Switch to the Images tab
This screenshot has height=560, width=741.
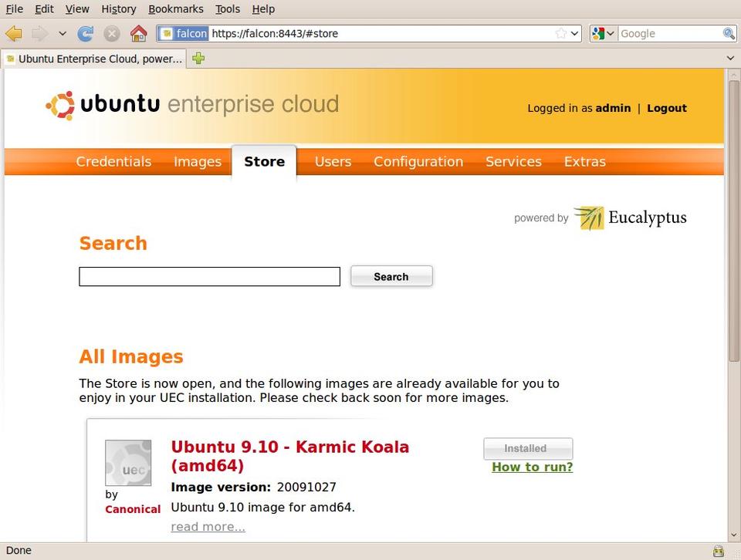tap(197, 161)
